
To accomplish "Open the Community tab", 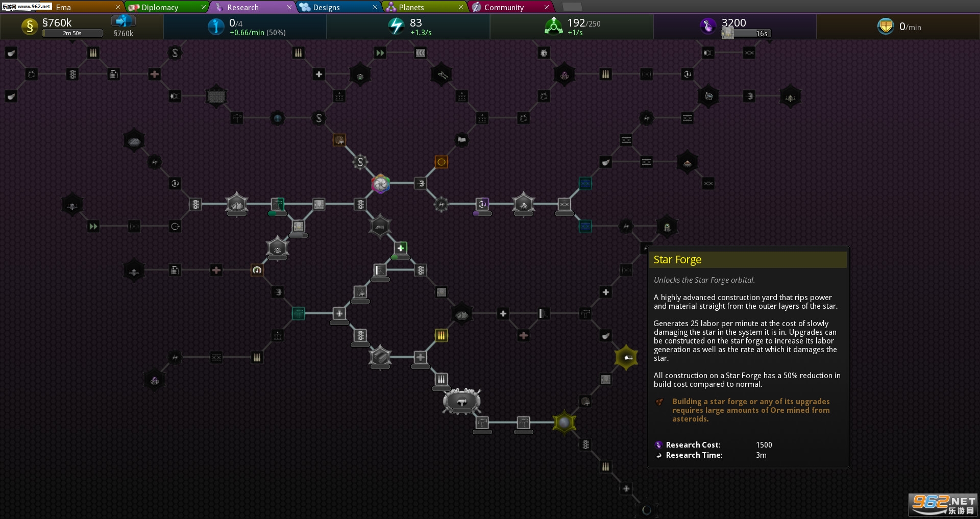I will coord(509,7).
